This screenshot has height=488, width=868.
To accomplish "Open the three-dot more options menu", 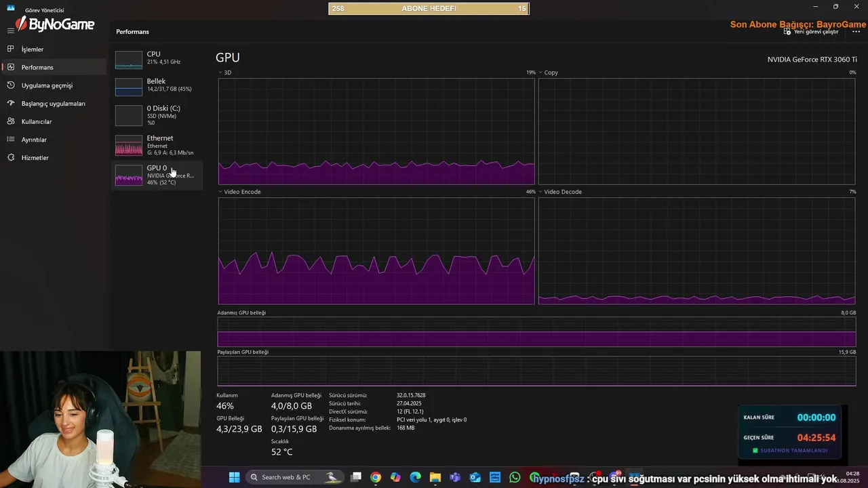I will click(x=856, y=31).
